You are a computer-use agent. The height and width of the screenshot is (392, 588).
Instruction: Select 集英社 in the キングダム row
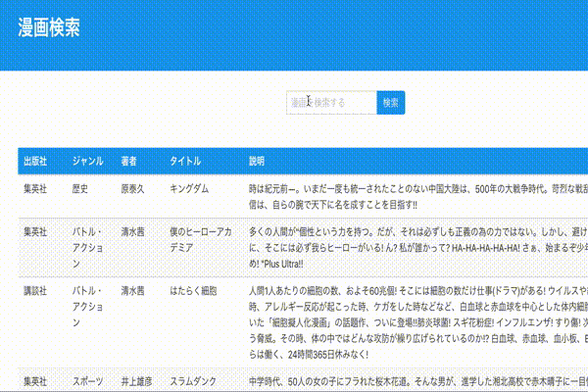(35, 189)
